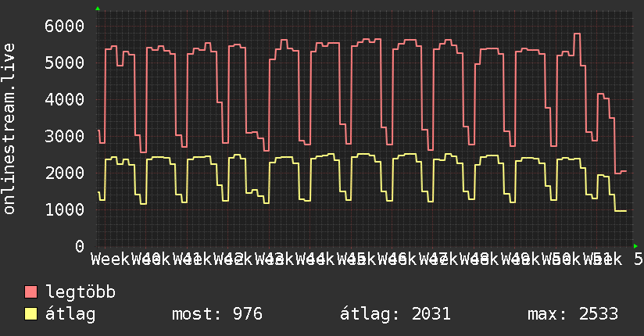Viewport: 644px width, 336px height.
Task: Click the pink legtöbb legend swatch
Action: click(30, 292)
